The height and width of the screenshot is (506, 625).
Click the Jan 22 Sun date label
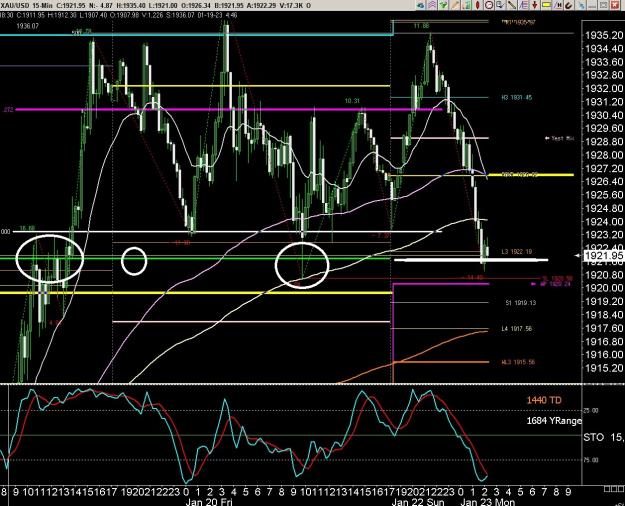tap(418, 502)
